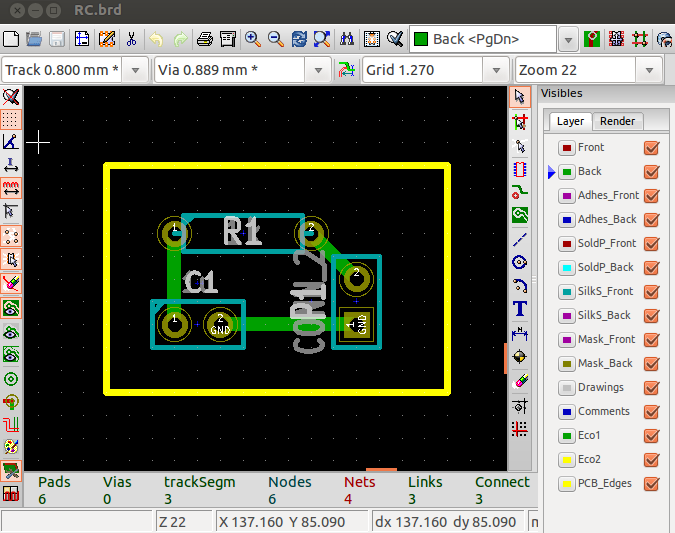Toggle millimeter units button

coord(11,188)
